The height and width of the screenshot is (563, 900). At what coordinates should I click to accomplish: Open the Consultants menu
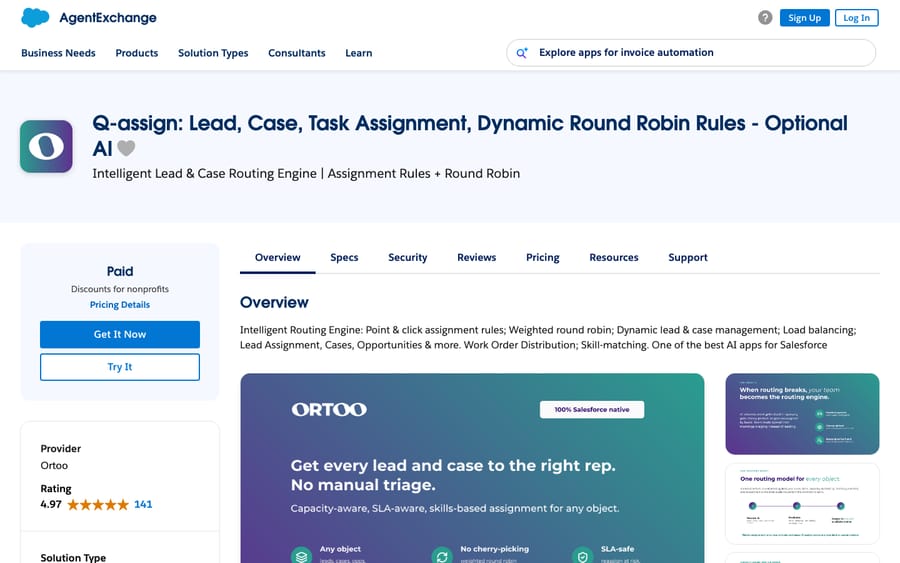[x=297, y=53]
